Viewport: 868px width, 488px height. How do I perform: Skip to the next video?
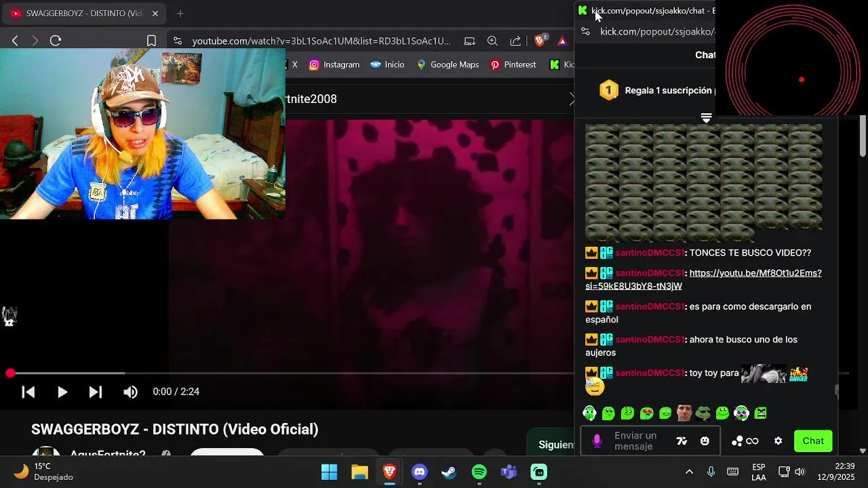point(96,392)
